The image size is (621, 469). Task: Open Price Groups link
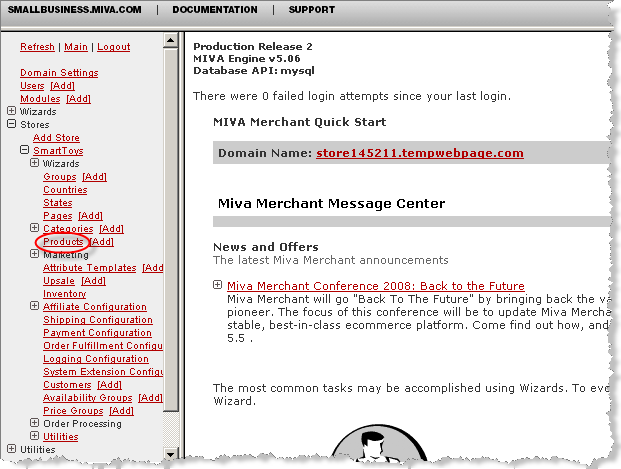coord(73,411)
